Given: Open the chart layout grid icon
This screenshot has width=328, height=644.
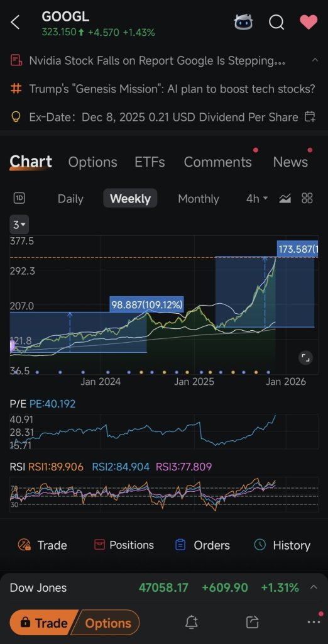Looking at the screenshot, I should click(307, 198).
